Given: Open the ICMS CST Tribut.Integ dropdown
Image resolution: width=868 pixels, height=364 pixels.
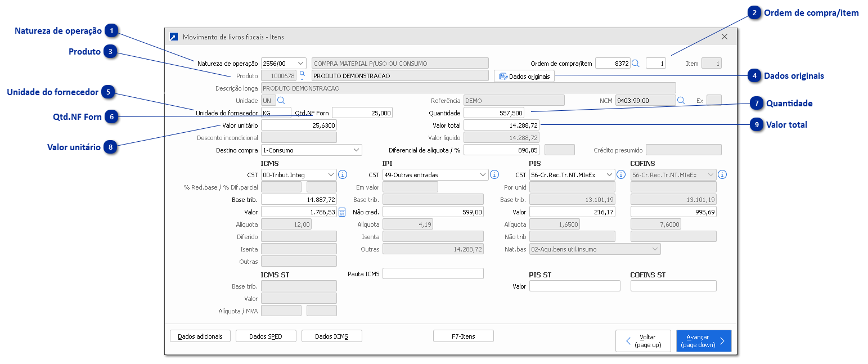Looking at the screenshot, I should tap(330, 175).
